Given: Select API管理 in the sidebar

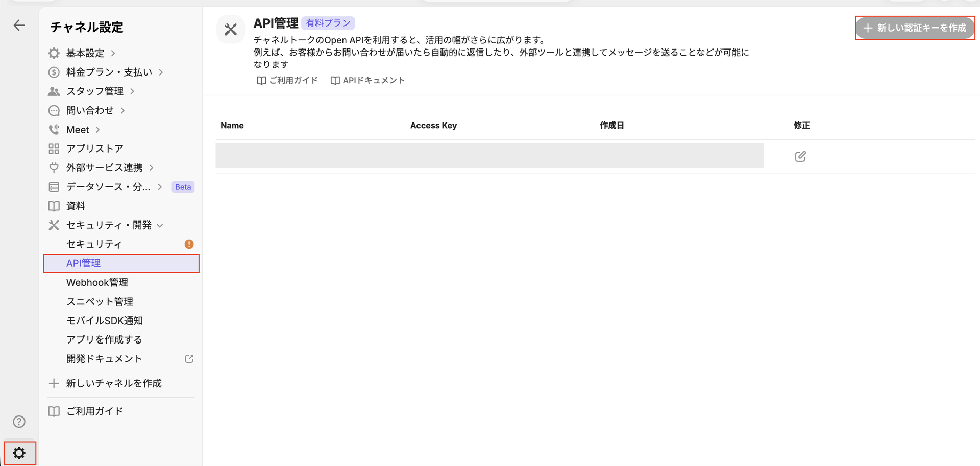Looking at the screenshot, I should (x=121, y=263).
